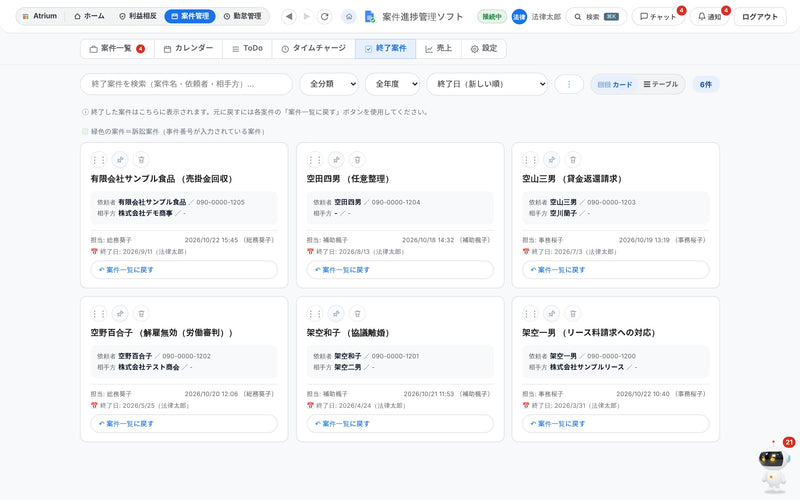
Task: Open the 売上 tab
Action: tap(439, 48)
